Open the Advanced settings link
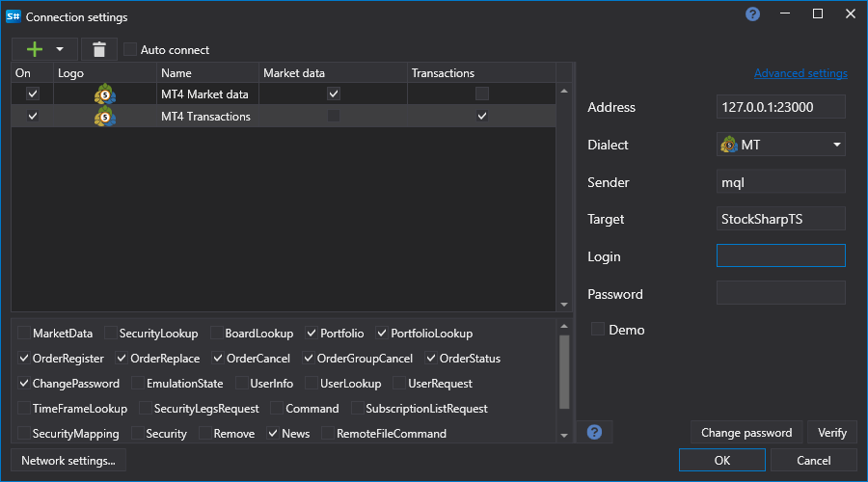Image resolution: width=868 pixels, height=482 pixels. [800, 73]
